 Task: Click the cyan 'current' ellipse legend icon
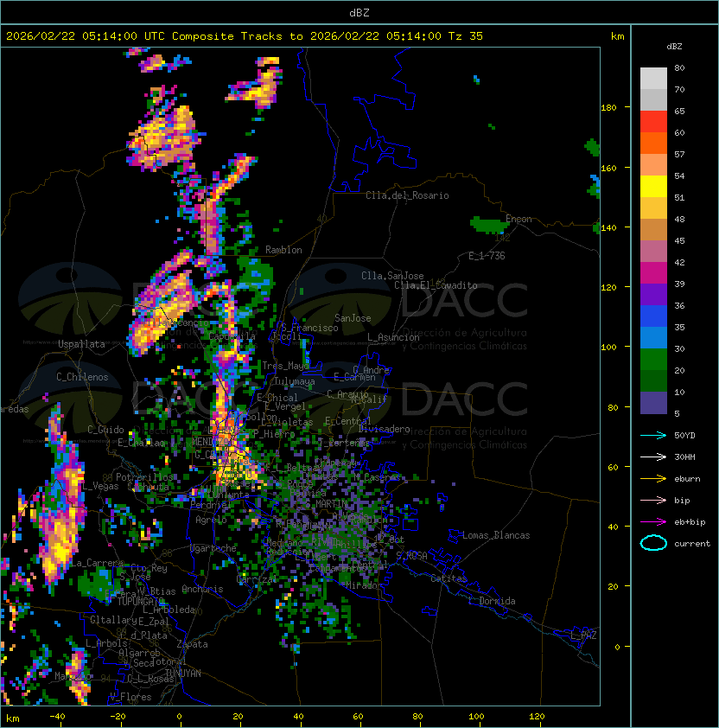point(653,543)
